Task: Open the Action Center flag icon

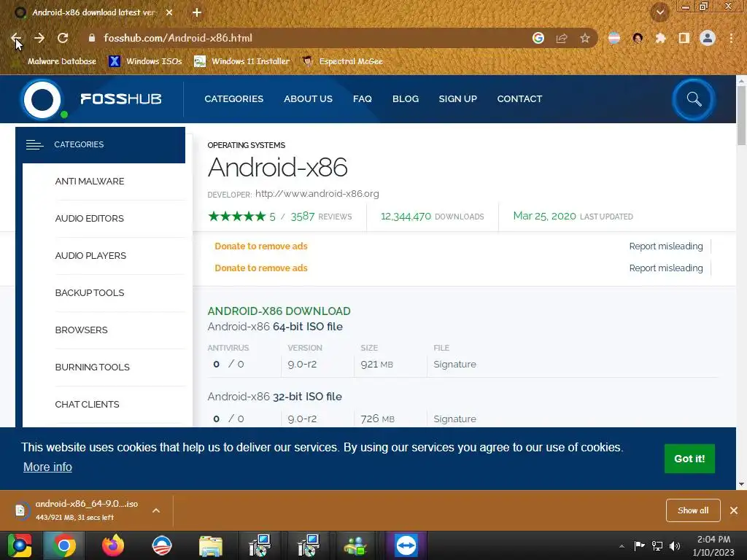Action: click(x=639, y=545)
